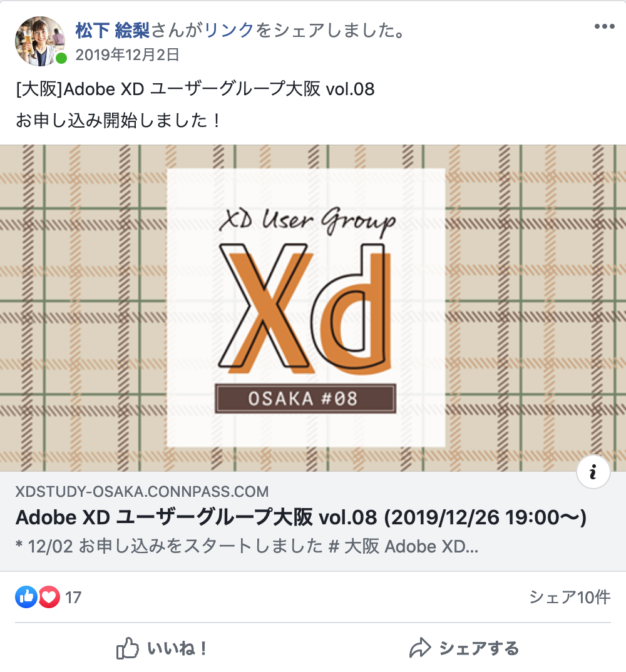
Task: Click the シェアする button label
Action: coord(479,648)
